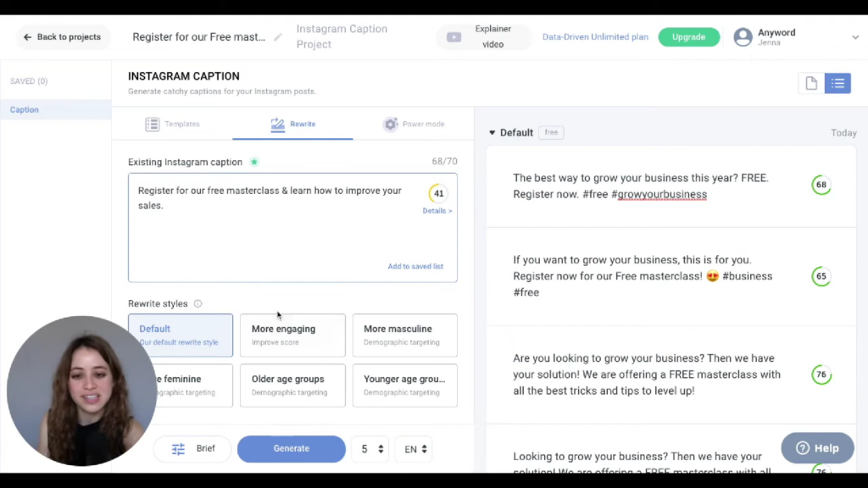Screen dimensions: 868x488
Task: Open the Brief settings icon
Action: tap(181, 449)
